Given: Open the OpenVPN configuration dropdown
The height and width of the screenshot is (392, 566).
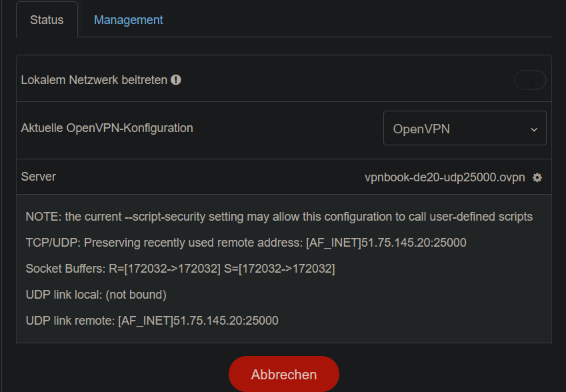Looking at the screenshot, I should (x=464, y=129).
